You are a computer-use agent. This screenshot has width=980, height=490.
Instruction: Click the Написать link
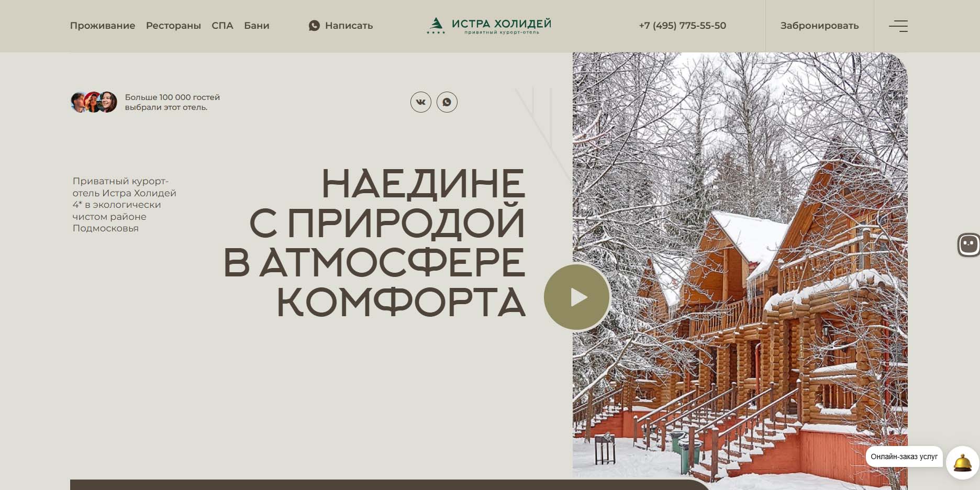point(349,26)
